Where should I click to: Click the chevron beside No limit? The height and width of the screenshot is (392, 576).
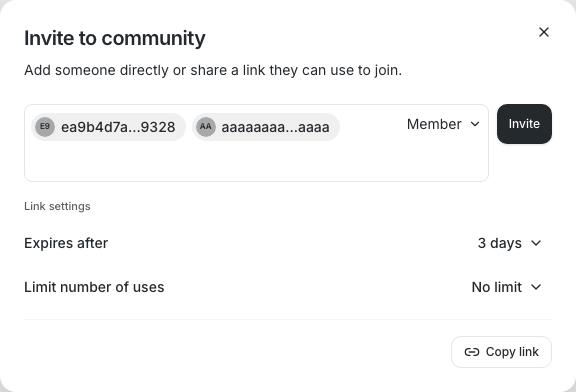[536, 287]
